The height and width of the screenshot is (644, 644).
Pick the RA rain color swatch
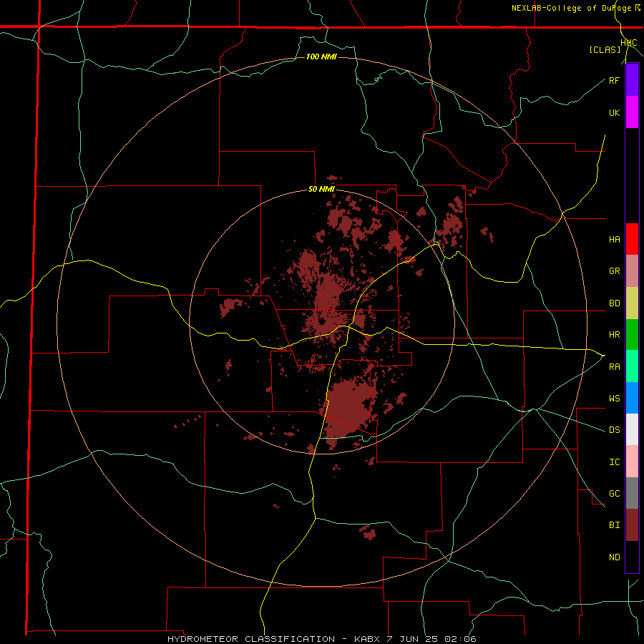632,366
